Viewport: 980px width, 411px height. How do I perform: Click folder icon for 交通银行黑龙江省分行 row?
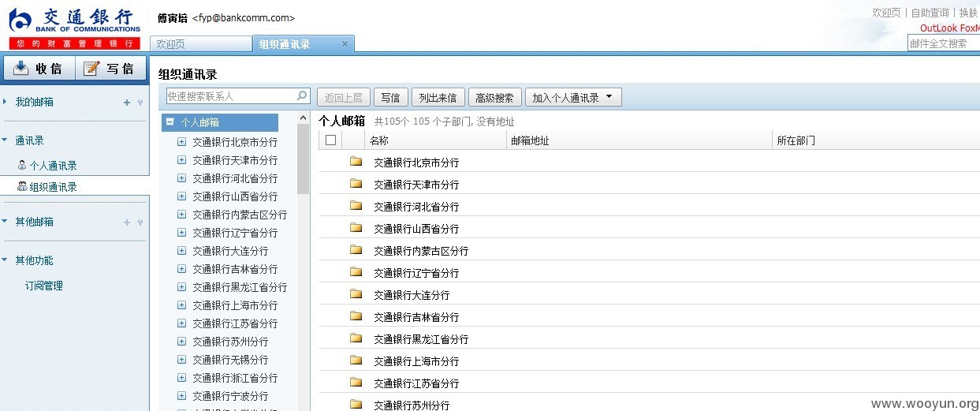(356, 338)
